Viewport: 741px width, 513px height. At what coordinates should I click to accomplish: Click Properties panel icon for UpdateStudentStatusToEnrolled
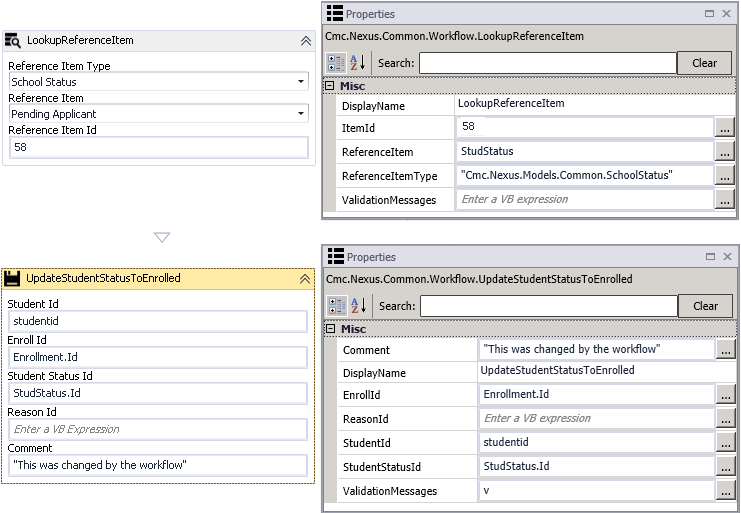336,256
